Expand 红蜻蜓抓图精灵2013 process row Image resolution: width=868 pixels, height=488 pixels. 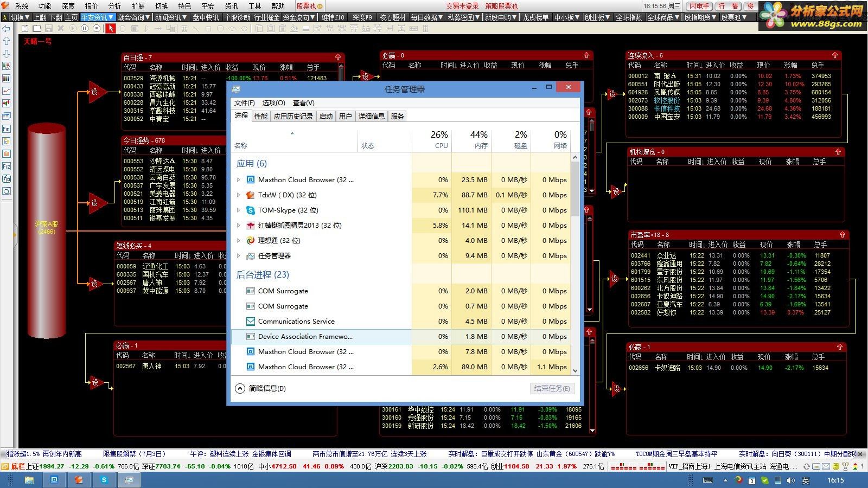coord(238,225)
